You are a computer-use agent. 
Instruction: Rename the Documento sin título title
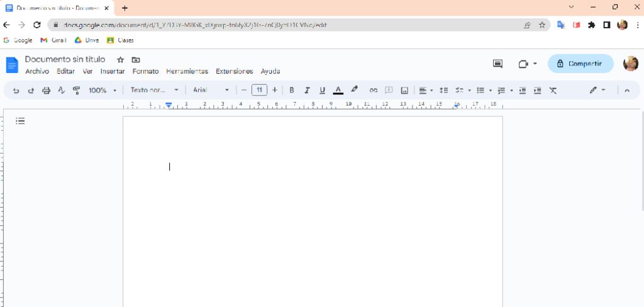[65, 60]
